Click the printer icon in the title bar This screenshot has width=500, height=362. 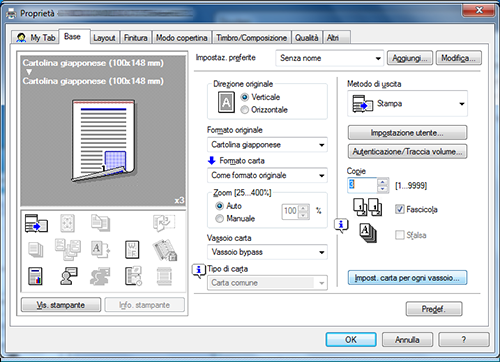click(x=11, y=13)
